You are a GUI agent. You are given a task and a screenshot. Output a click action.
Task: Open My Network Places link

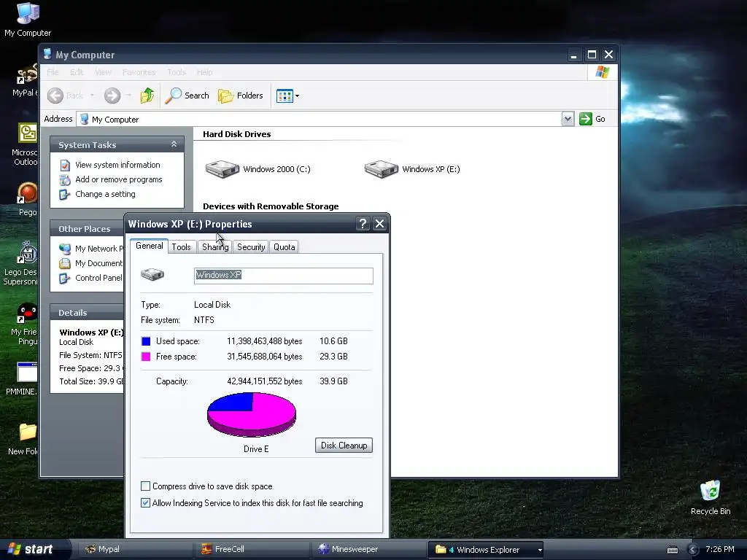tap(91, 249)
